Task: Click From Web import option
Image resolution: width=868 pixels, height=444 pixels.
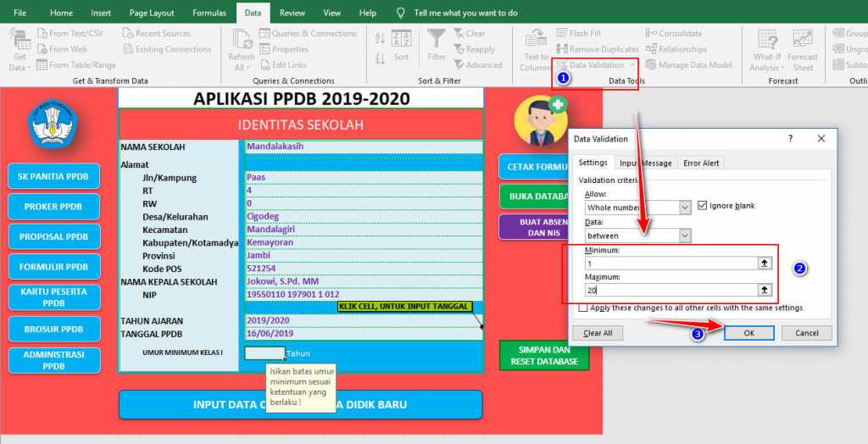Action: click(61, 49)
